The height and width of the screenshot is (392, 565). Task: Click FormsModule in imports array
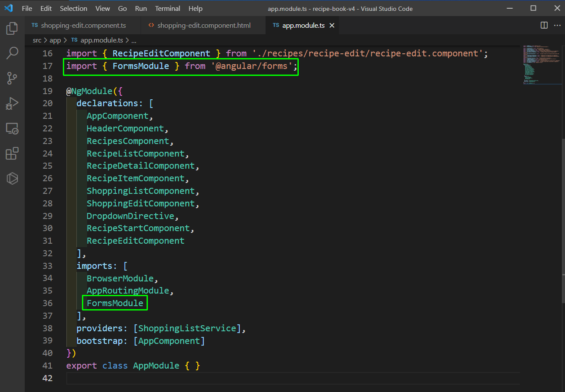pyautogui.click(x=115, y=303)
